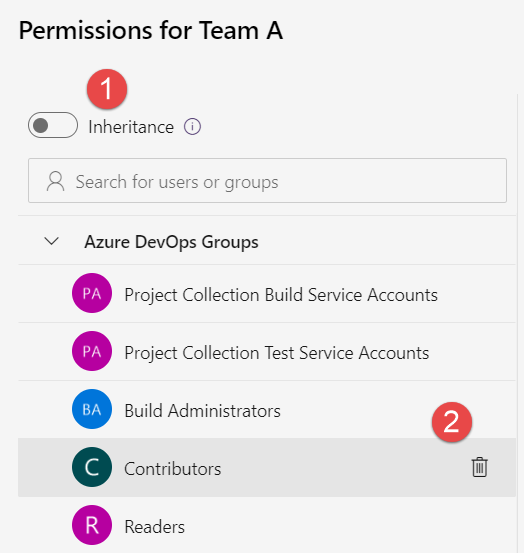Click the R avatar for Readers

point(92,525)
